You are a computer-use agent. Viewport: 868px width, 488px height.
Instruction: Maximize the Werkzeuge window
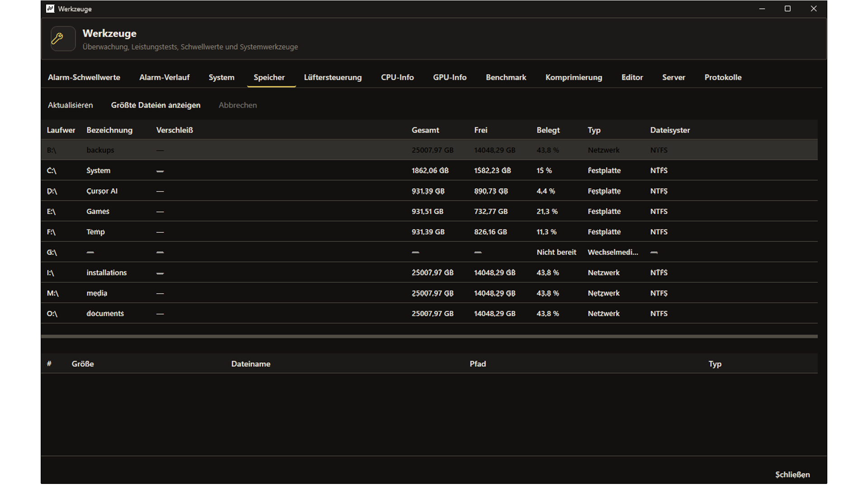pyautogui.click(x=788, y=9)
